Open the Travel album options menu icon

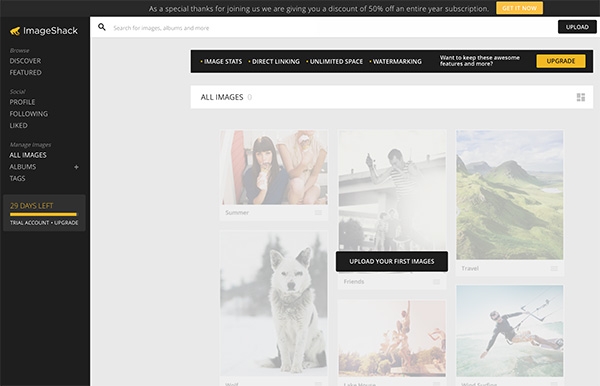pyautogui.click(x=554, y=269)
